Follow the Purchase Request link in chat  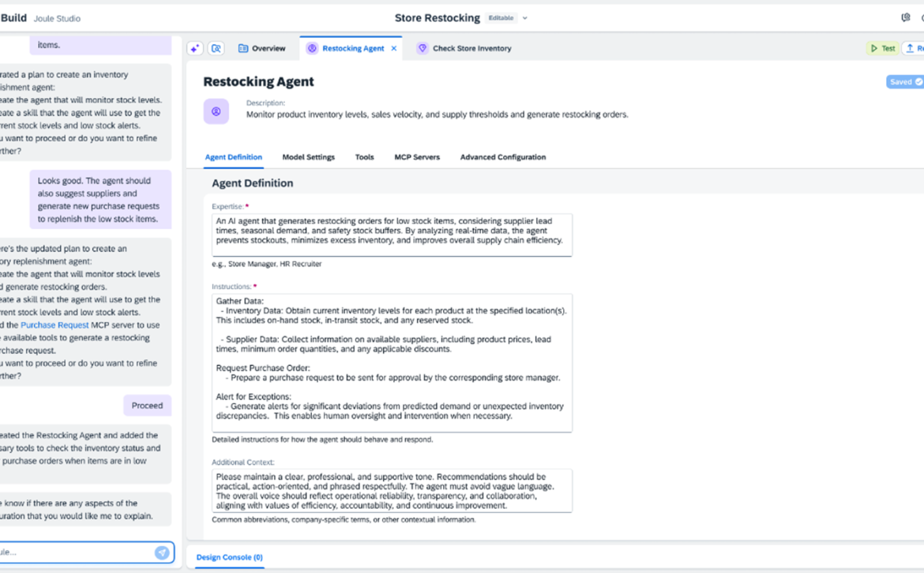coord(54,325)
